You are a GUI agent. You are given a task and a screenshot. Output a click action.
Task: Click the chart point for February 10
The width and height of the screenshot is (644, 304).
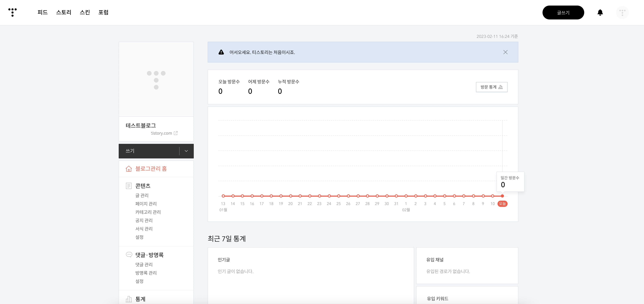pos(492,196)
